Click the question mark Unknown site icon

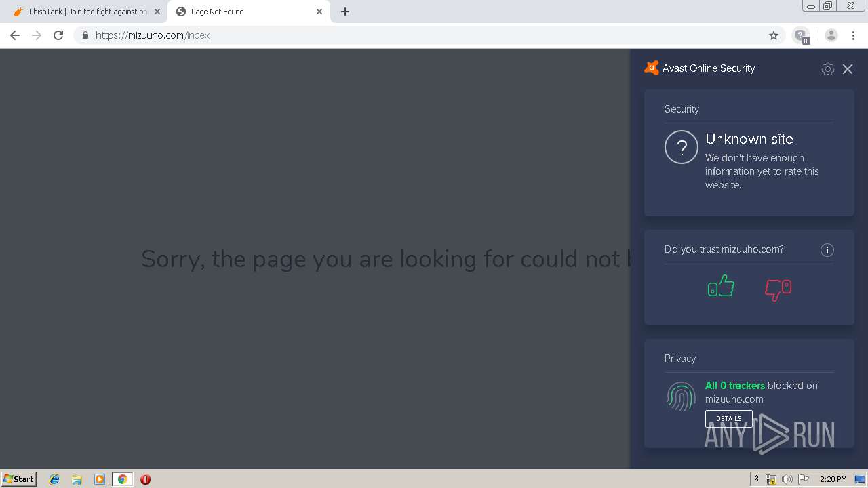tap(682, 147)
